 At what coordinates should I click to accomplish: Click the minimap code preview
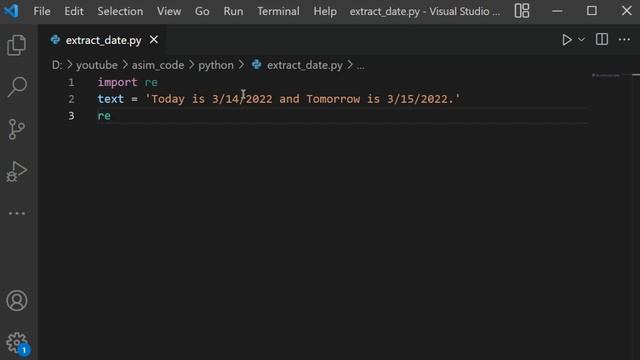coord(606,76)
